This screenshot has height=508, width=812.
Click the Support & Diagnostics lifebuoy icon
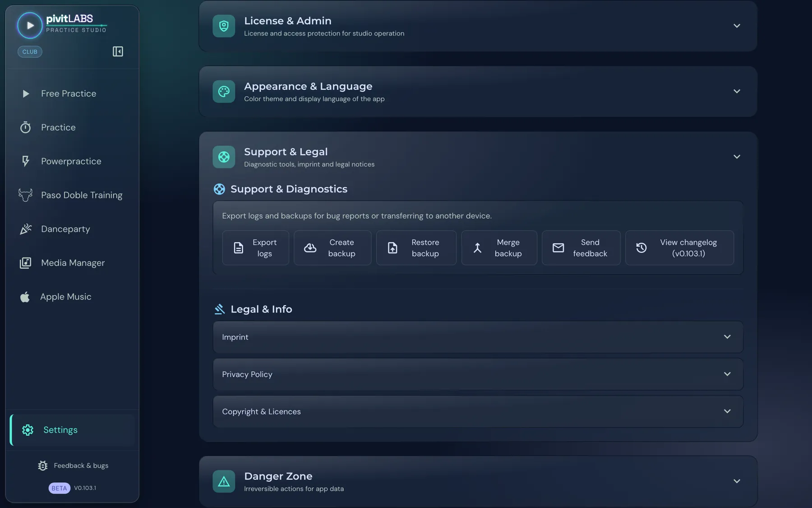219,189
